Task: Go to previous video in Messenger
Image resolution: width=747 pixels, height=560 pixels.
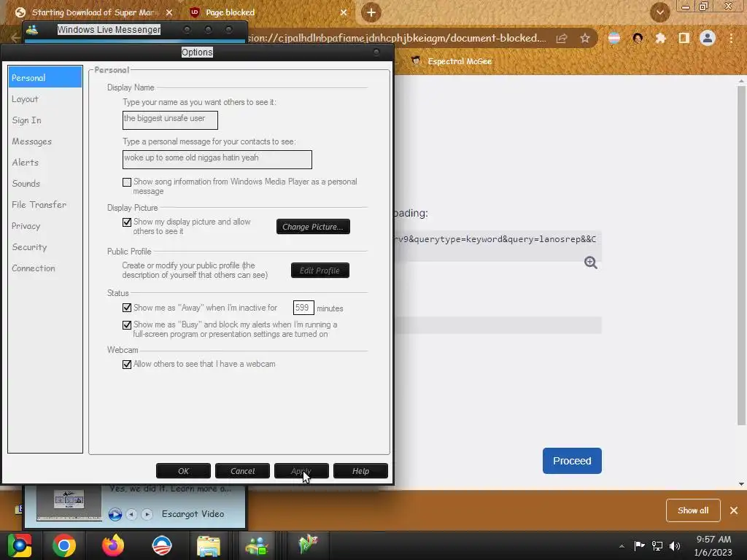Action: (x=131, y=514)
